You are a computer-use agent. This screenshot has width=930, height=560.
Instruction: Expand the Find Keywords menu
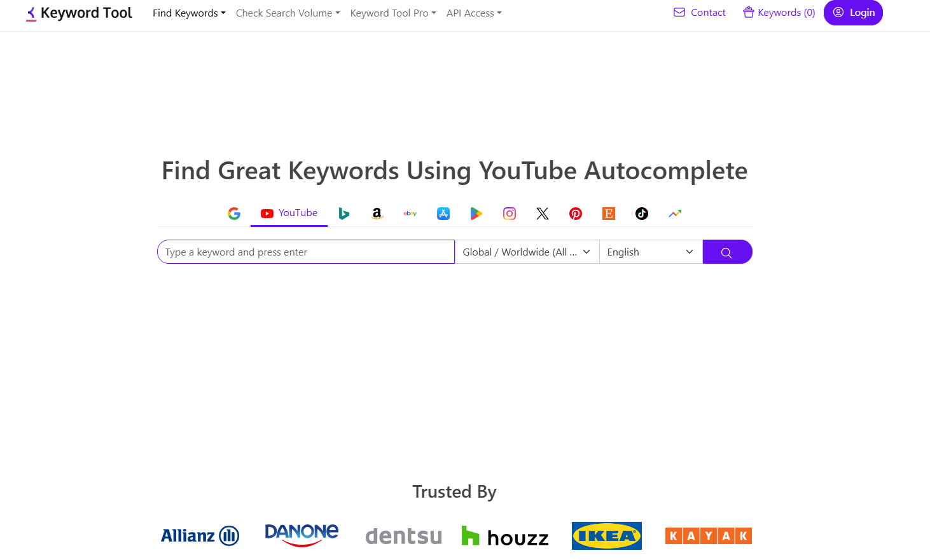tap(189, 13)
